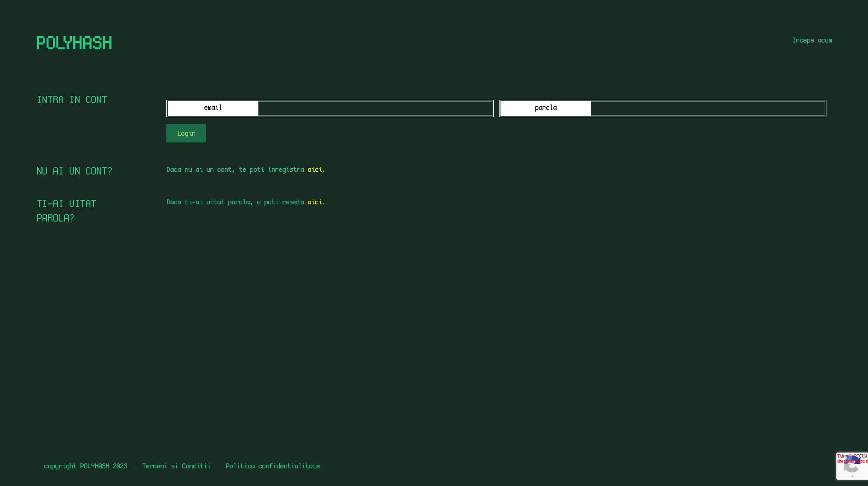The width and height of the screenshot is (868, 486).
Task: Click the 'te poti inregistra' phrase
Action: point(271,170)
